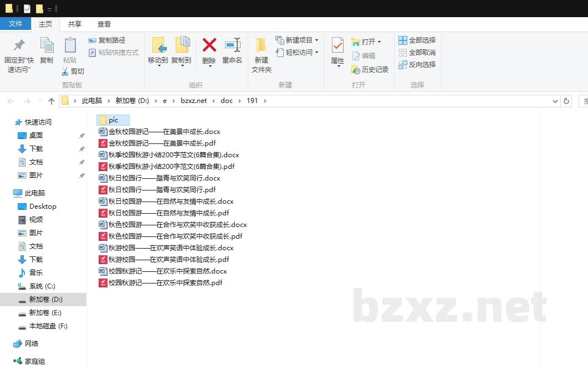The height and width of the screenshot is (366, 588).
Task: Open the address bar history dropdown
Action: tap(555, 101)
